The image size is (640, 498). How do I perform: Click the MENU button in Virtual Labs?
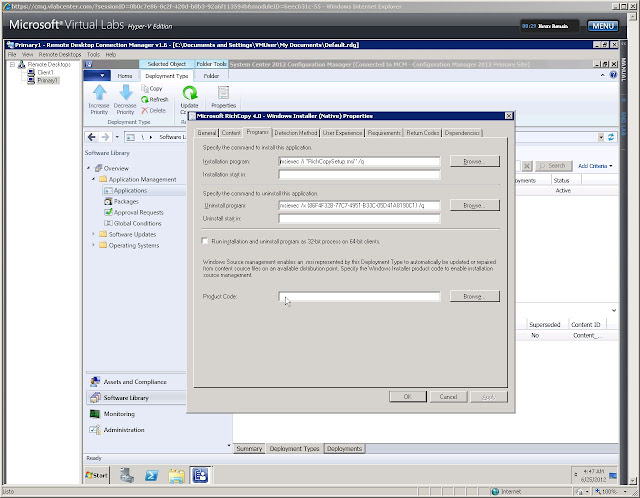(603, 26)
